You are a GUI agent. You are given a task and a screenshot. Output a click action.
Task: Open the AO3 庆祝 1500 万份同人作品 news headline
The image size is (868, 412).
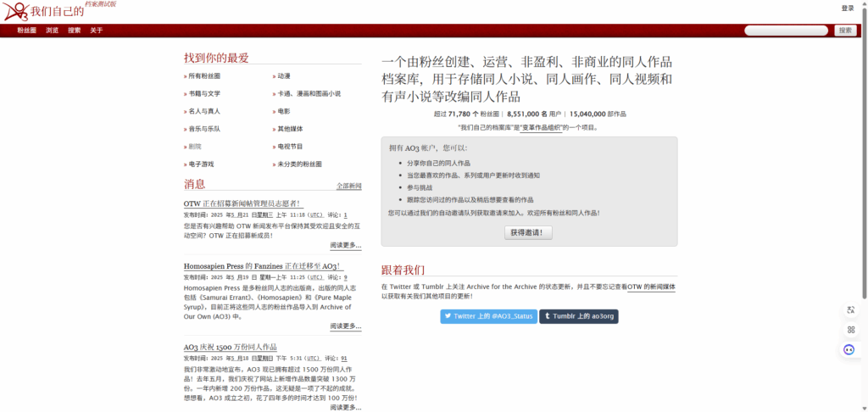pos(231,348)
